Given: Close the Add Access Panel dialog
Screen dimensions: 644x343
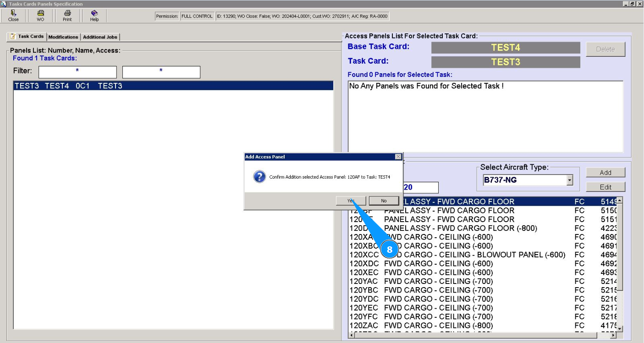Looking at the screenshot, I should coord(398,157).
